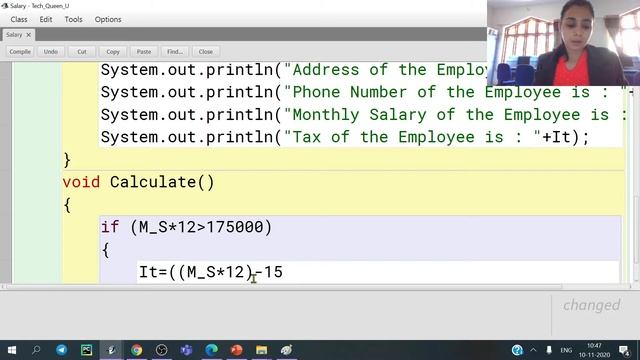Open the taskbar clock and date
Screen dimensions: 640x360
[594, 350]
